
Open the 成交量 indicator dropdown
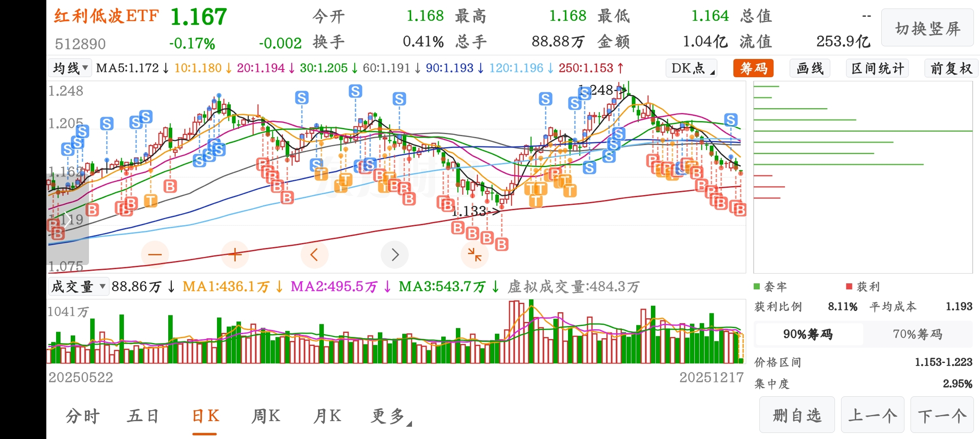pyautogui.click(x=78, y=287)
